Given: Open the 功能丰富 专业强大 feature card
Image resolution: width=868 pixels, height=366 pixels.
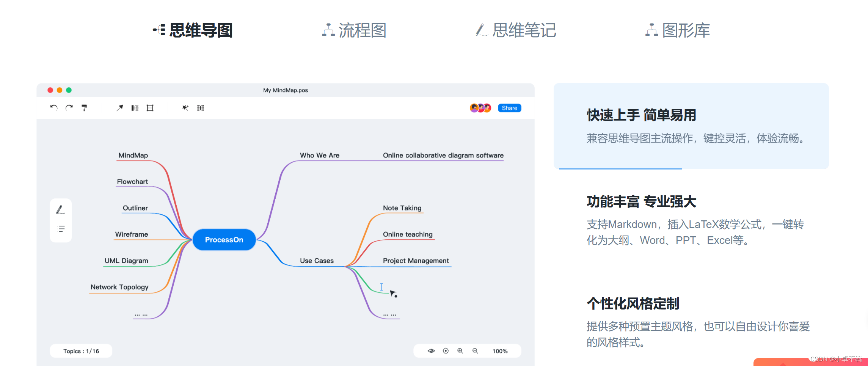Looking at the screenshot, I should [691, 220].
